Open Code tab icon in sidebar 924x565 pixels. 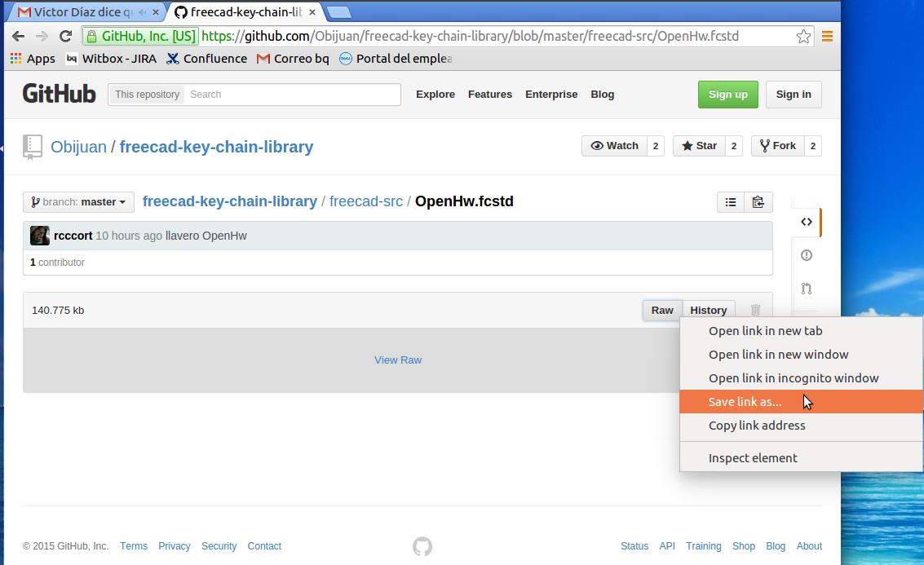coord(807,222)
